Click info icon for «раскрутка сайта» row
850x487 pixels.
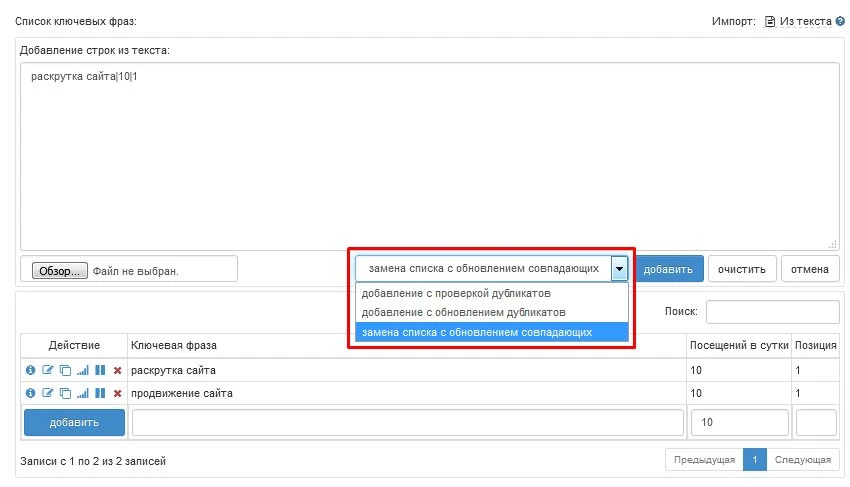30,371
